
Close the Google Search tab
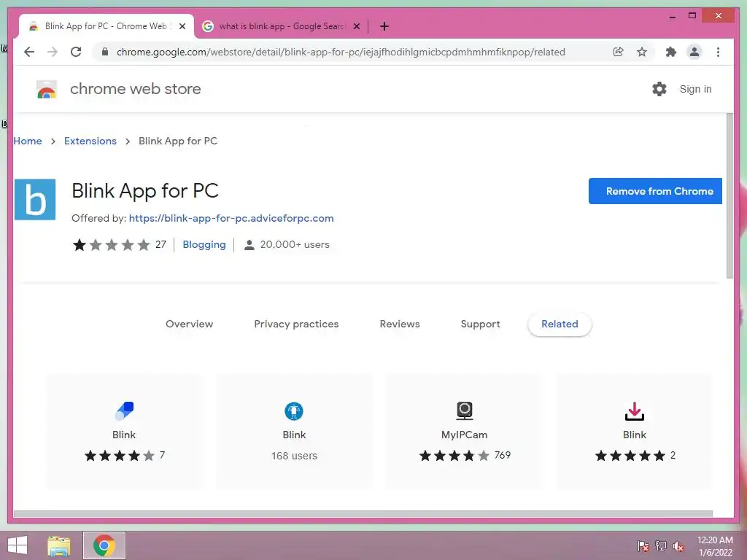pyautogui.click(x=356, y=27)
